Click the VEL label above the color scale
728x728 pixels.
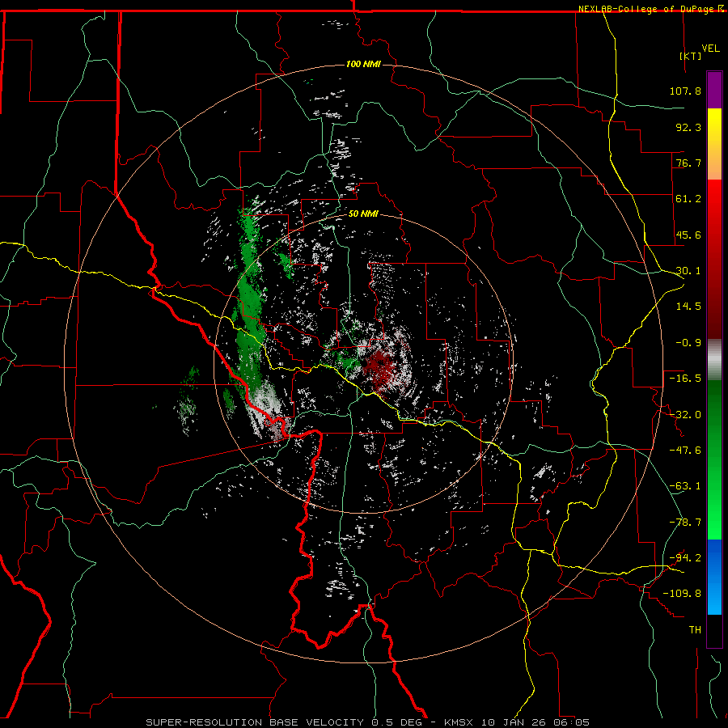tap(710, 49)
